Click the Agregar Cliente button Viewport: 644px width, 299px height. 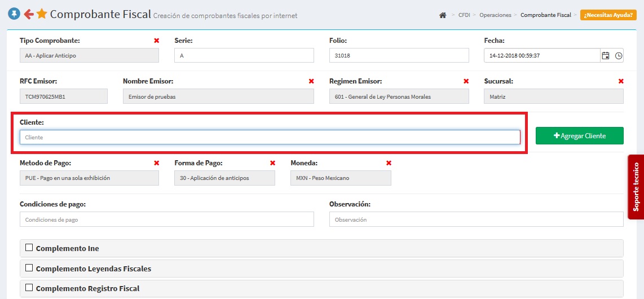[579, 136]
